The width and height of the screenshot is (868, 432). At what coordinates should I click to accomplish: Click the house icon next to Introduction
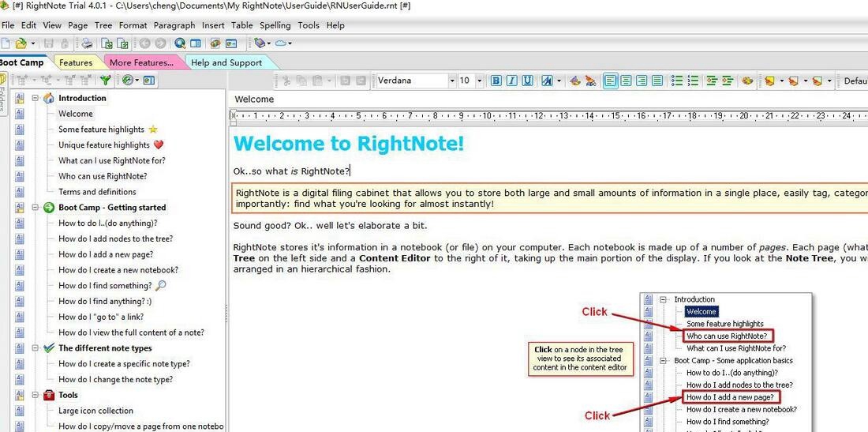point(49,98)
